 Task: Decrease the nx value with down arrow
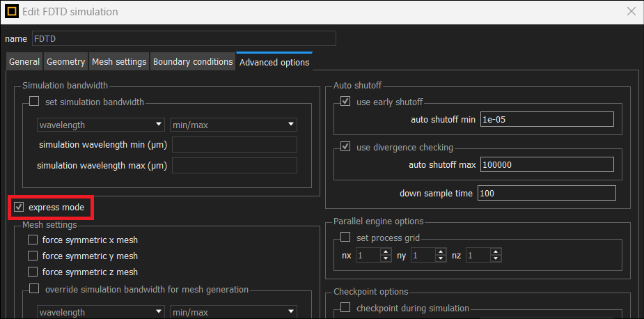coord(385,259)
